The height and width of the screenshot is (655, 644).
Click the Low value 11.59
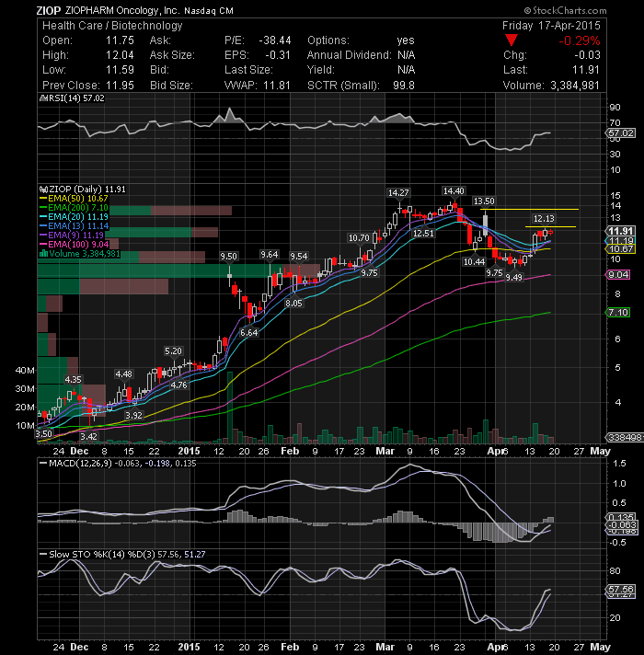coord(120,69)
